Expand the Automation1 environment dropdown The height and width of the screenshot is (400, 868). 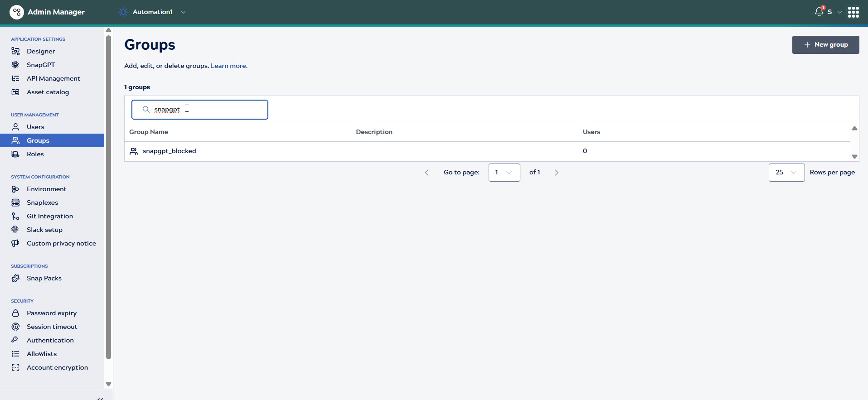[x=183, y=12]
